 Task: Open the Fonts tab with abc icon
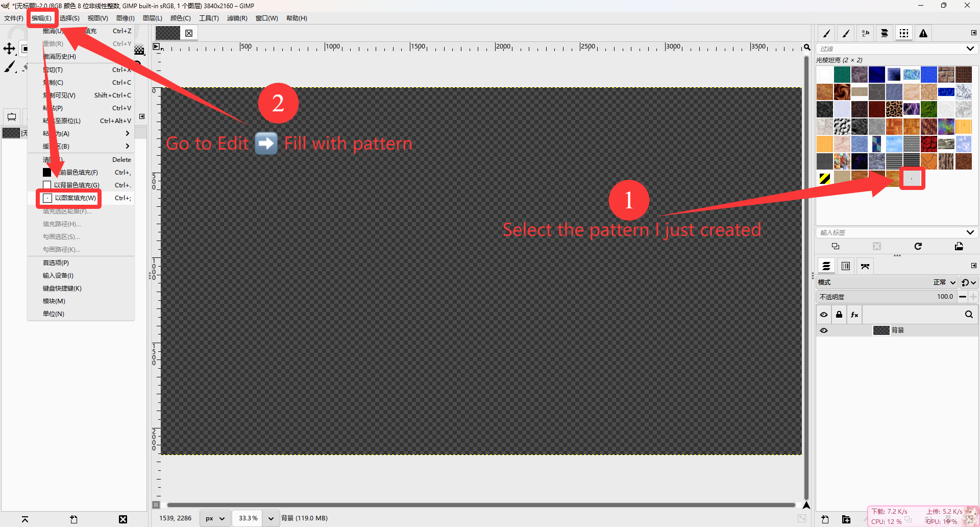click(865, 33)
